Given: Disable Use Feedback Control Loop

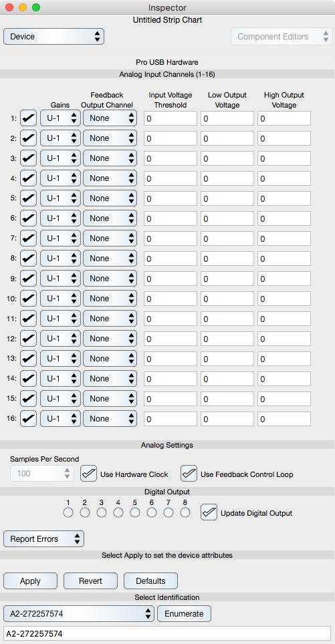Looking at the screenshot, I should point(189,474).
